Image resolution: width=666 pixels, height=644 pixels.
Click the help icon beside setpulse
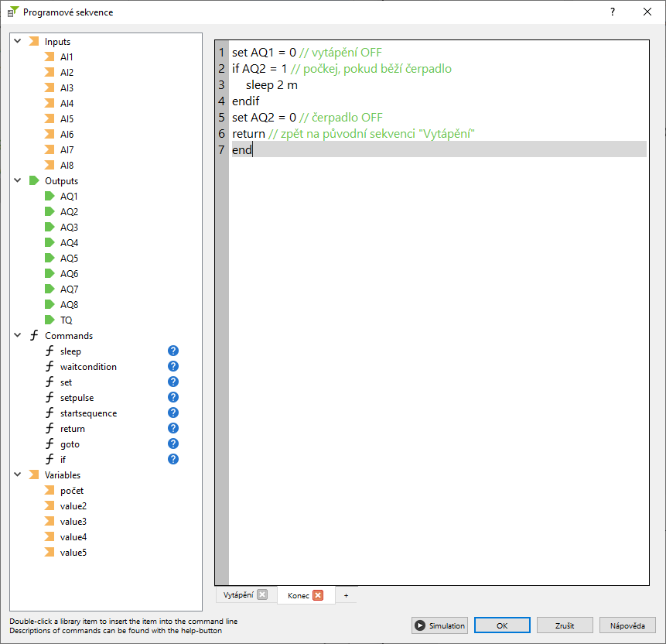coord(173,397)
